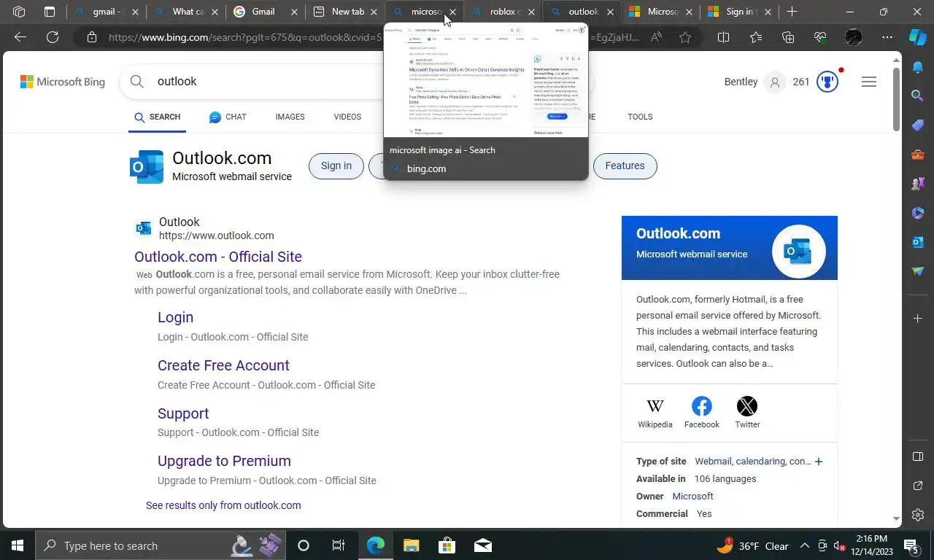
Task: Click Outlook Sign in pill button
Action: 336,166
